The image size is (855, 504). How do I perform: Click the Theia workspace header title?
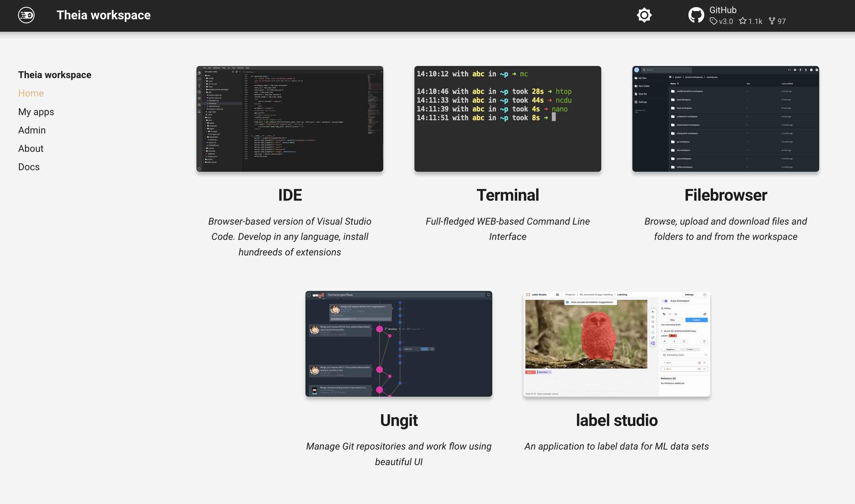pyautogui.click(x=103, y=15)
